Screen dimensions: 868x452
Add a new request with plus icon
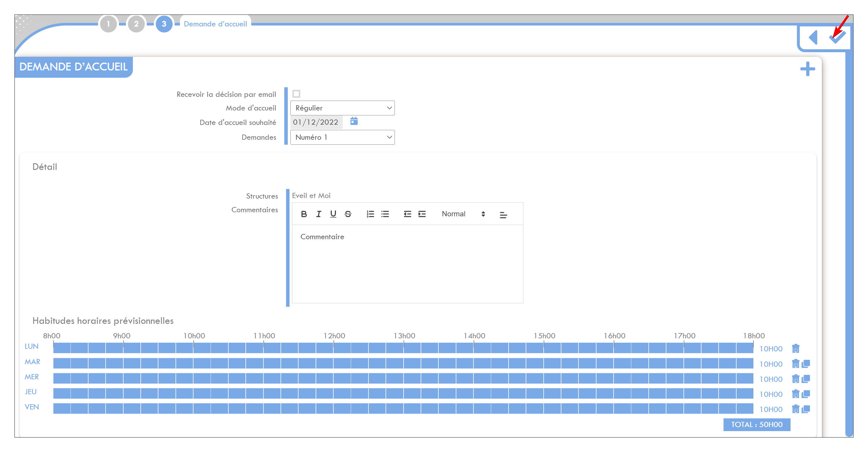pos(808,69)
